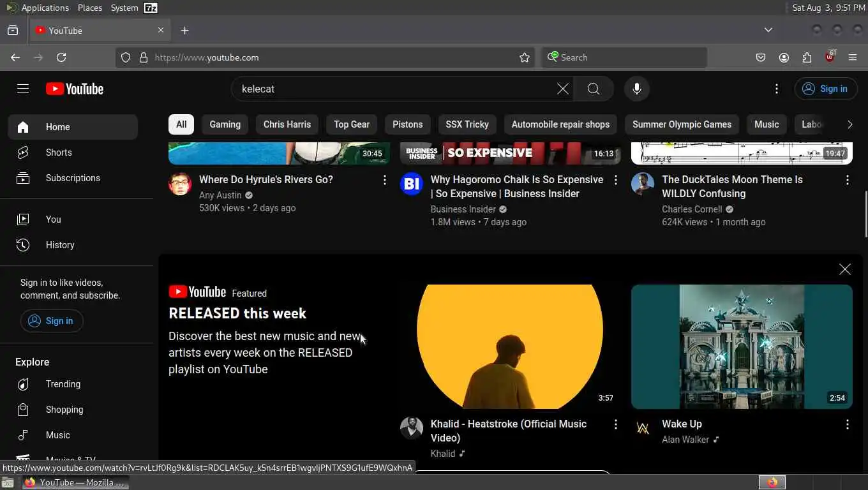Open the Places system menu
This screenshot has width=868, height=490.
pyautogui.click(x=90, y=8)
